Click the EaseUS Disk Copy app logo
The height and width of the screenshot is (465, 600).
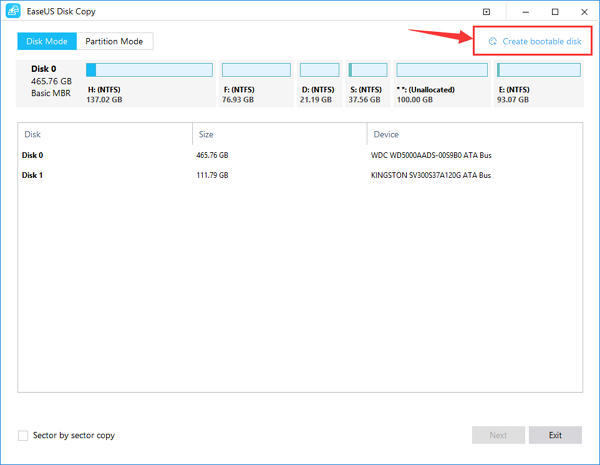coord(13,11)
